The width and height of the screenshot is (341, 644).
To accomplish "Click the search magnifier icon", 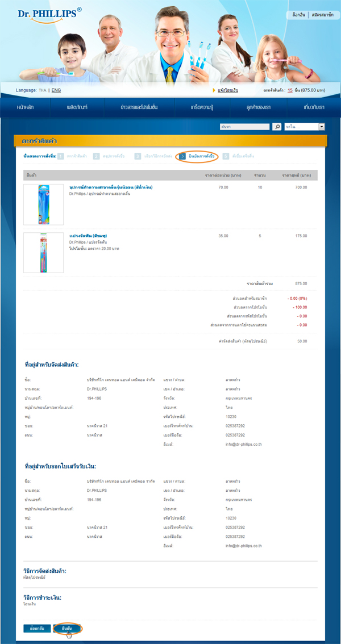I will [277, 127].
